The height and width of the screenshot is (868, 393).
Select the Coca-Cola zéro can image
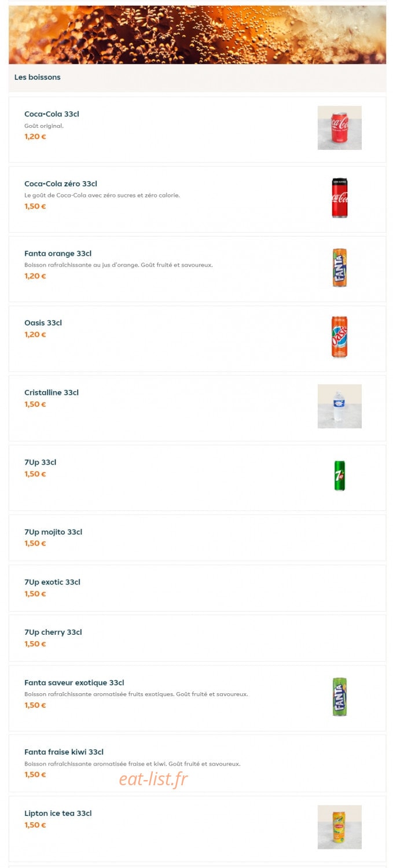pyautogui.click(x=339, y=198)
